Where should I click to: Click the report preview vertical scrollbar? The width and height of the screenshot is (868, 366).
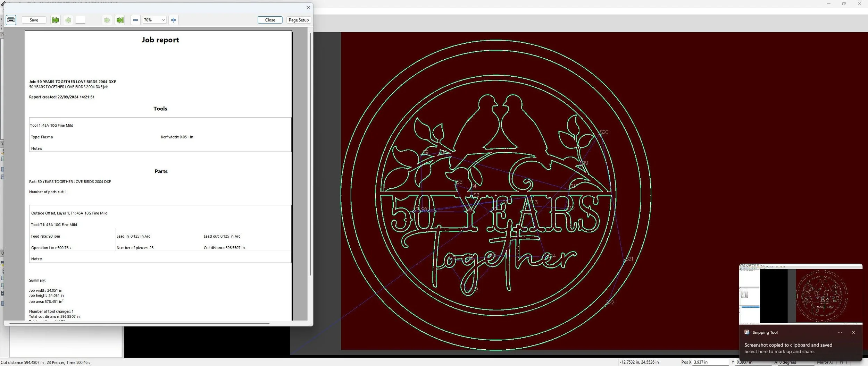coord(310,154)
